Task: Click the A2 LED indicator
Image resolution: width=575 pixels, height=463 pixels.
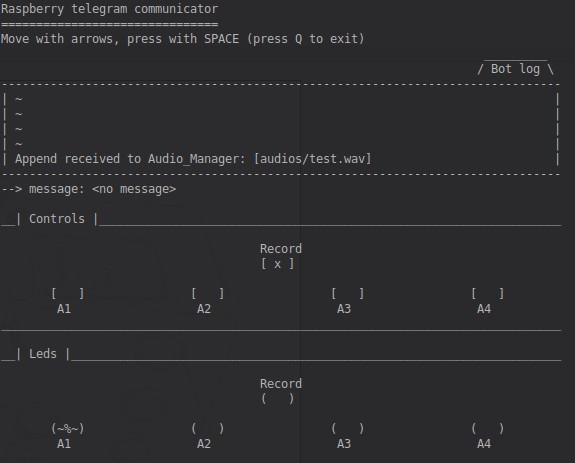Action: coord(208,429)
